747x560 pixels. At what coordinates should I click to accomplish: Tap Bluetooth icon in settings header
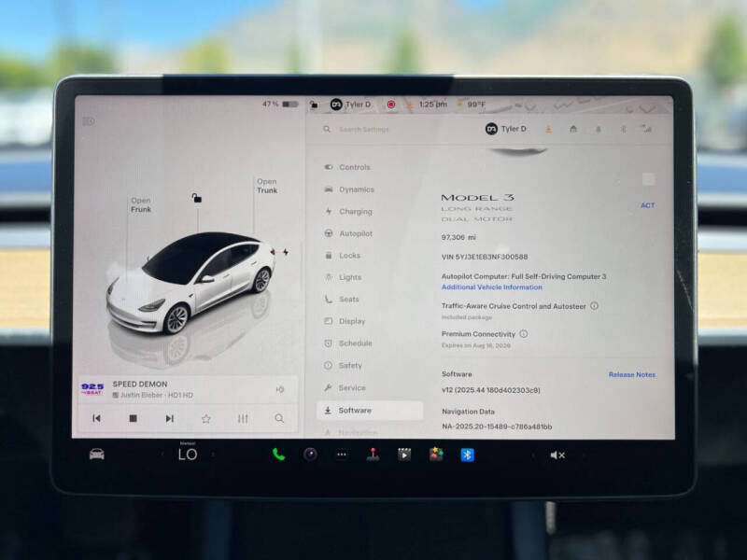[623, 129]
